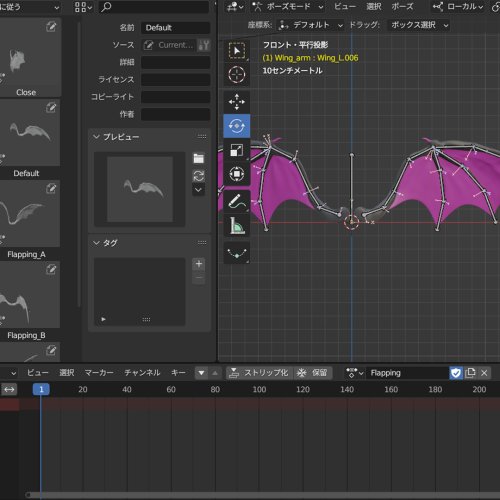Collapse the プレビュー panel
500x500 pixels.
click(x=96, y=137)
